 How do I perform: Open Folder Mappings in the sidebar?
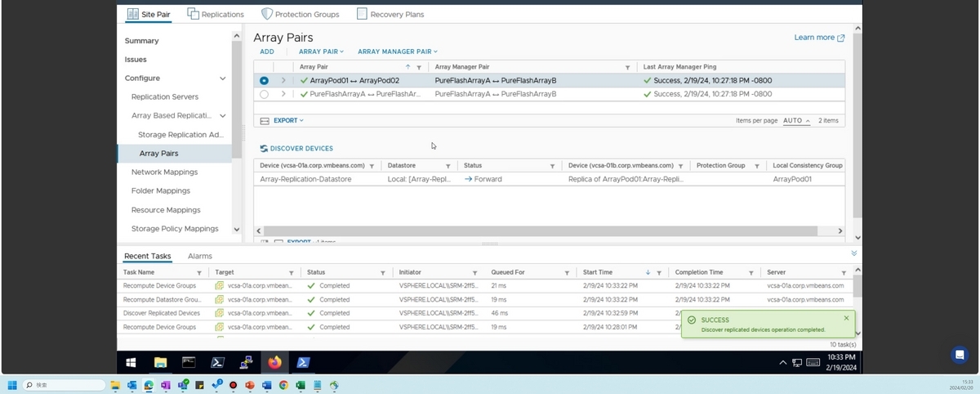(161, 191)
